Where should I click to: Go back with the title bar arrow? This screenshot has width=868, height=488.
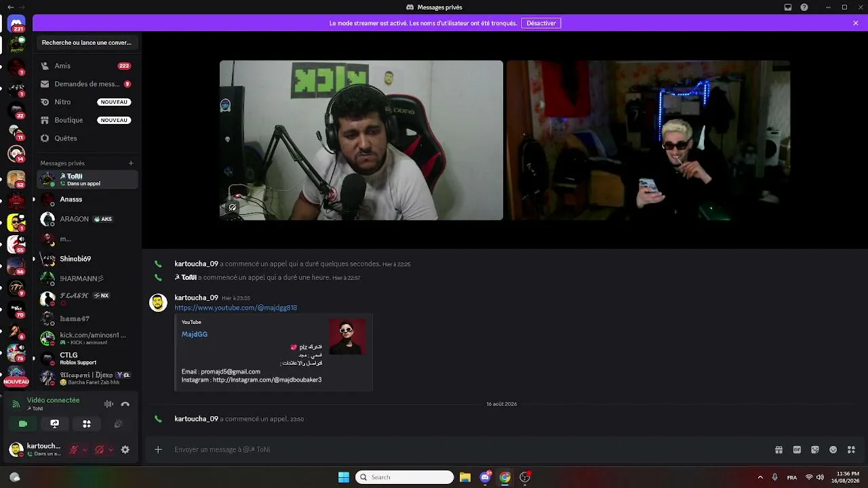point(10,7)
